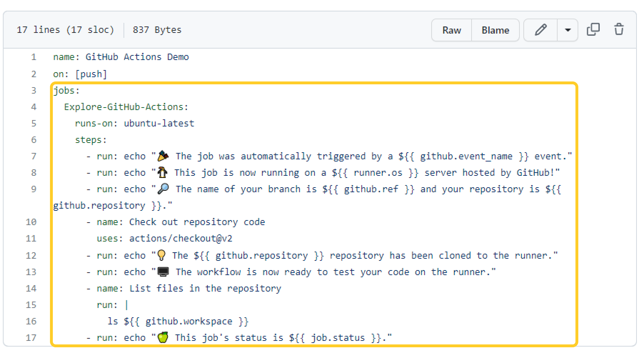Select line number 12
This screenshot has height=353, width=644.
31,255
